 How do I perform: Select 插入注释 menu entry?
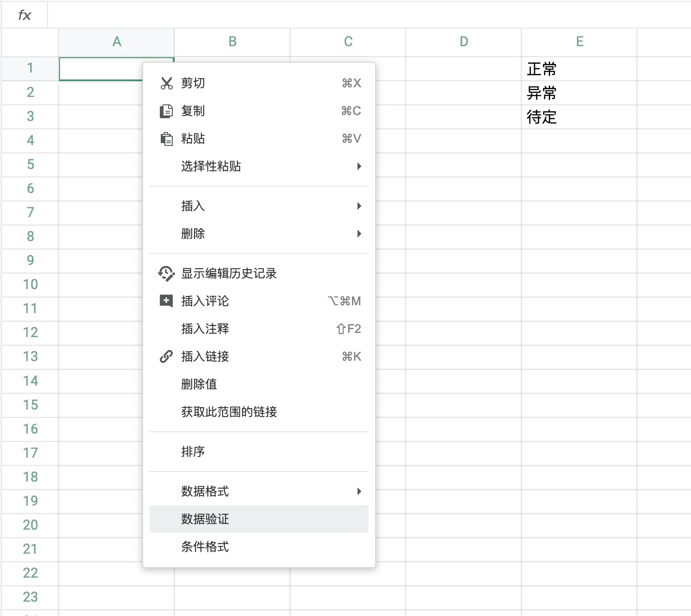(259, 329)
